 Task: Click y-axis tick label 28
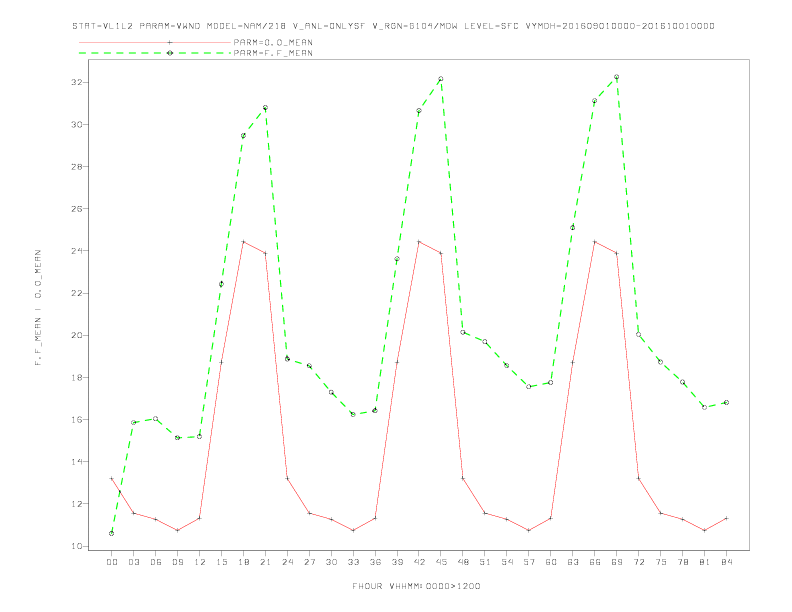click(78, 167)
